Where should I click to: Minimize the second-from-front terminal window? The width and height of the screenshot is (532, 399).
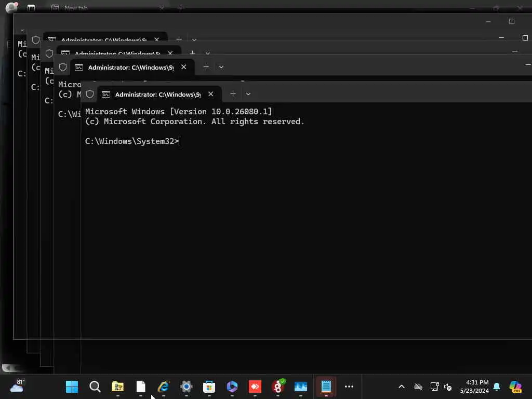point(528,64)
